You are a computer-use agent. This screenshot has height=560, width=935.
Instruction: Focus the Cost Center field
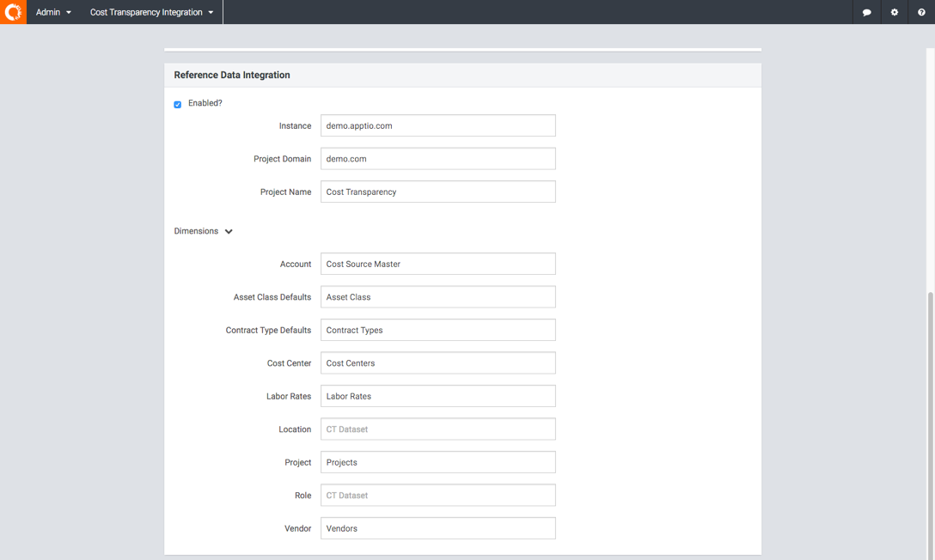click(437, 363)
